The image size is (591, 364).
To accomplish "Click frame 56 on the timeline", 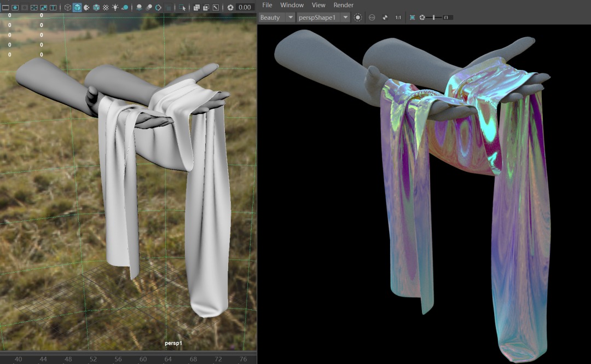I will point(118,359).
